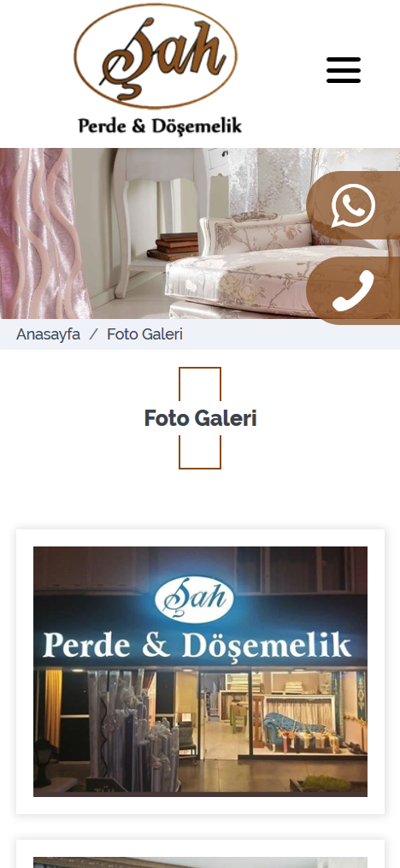
Task: Click the brown bracket above the heading
Action: click(x=200, y=384)
